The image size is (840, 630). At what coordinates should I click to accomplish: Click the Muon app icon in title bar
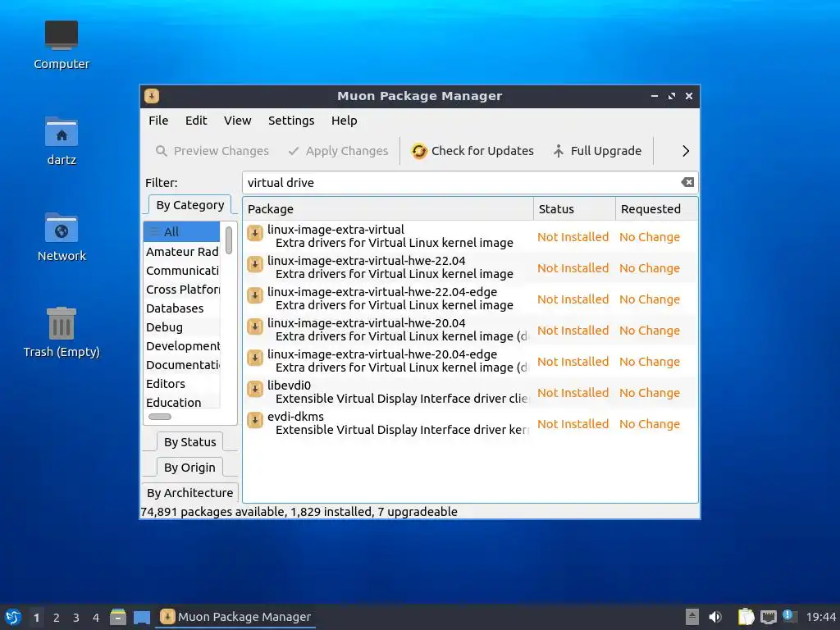152,96
